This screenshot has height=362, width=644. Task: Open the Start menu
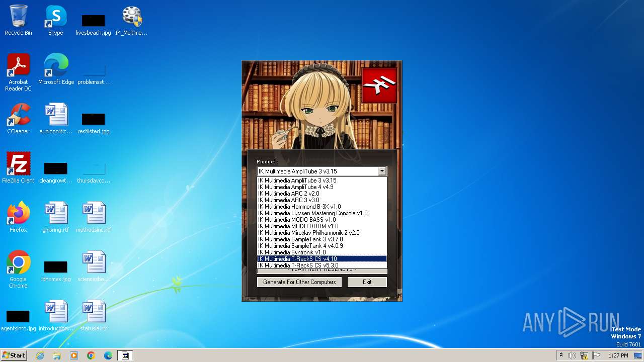point(14,355)
